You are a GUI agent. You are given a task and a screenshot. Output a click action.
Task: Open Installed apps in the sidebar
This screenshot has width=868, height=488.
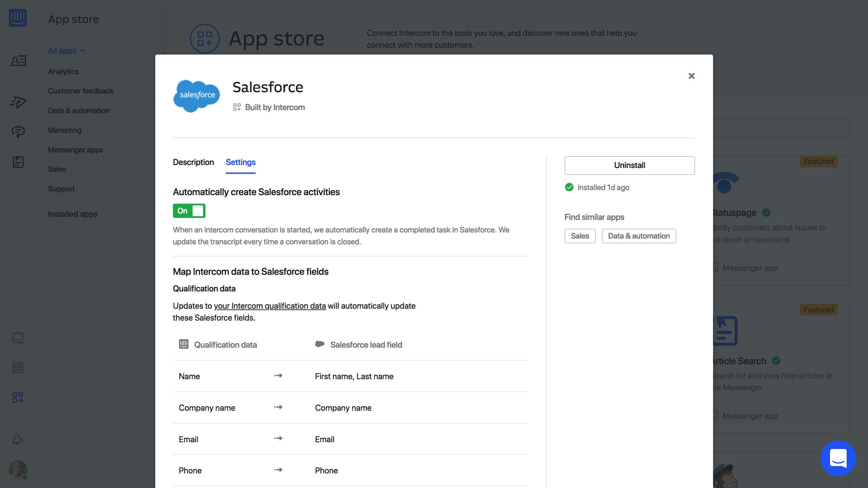point(73,214)
